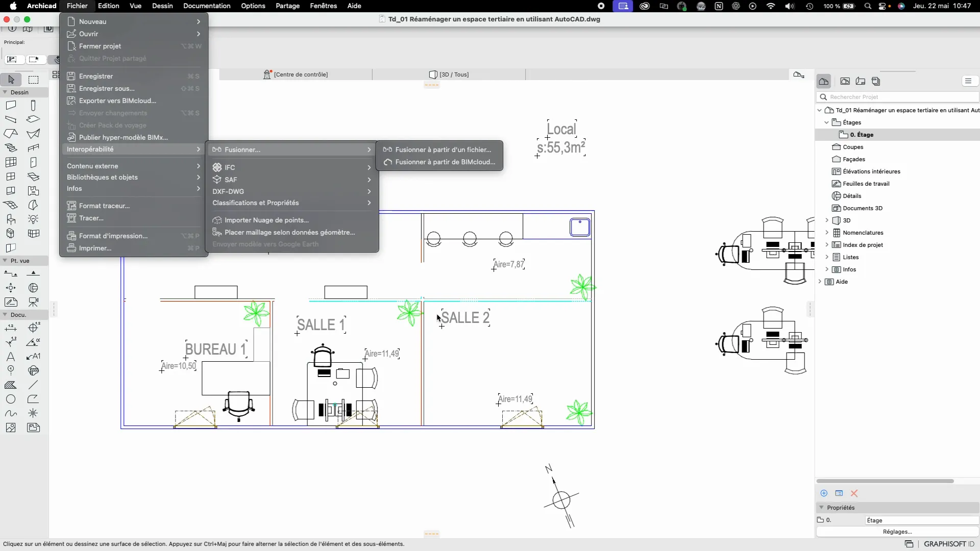Image resolution: width=980 pixels, height=551 pixels.
Task: Select the Arrow selection tool
Action: point(11,80)
